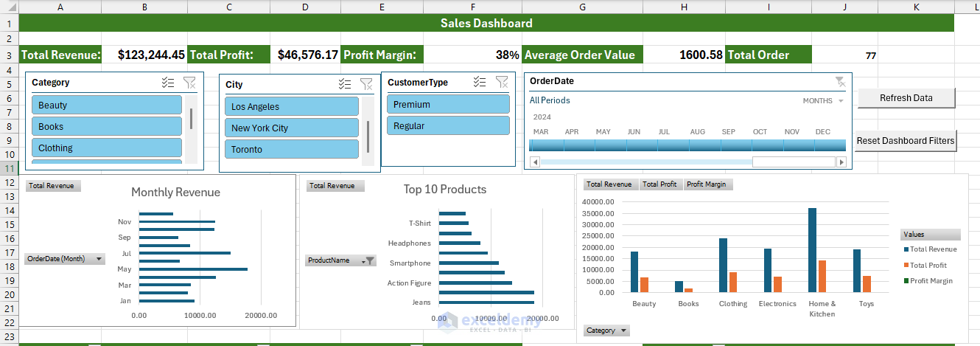
Task: Click the 1600.58 average order value cell
Action: [x=684, y=55]
